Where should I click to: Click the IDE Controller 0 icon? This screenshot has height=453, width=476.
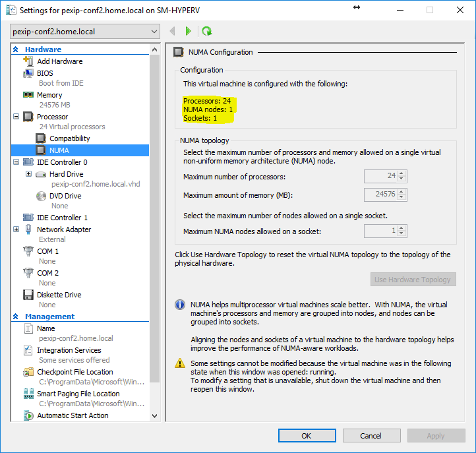[x=28, y=162]
